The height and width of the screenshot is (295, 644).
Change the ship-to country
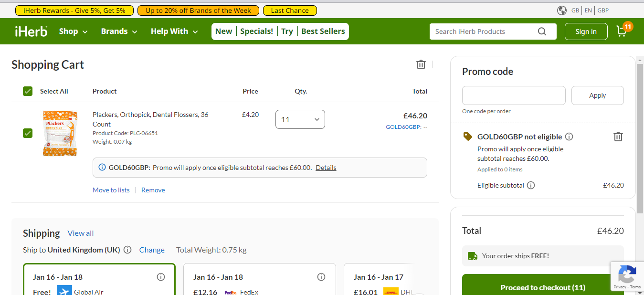point(152,250)
